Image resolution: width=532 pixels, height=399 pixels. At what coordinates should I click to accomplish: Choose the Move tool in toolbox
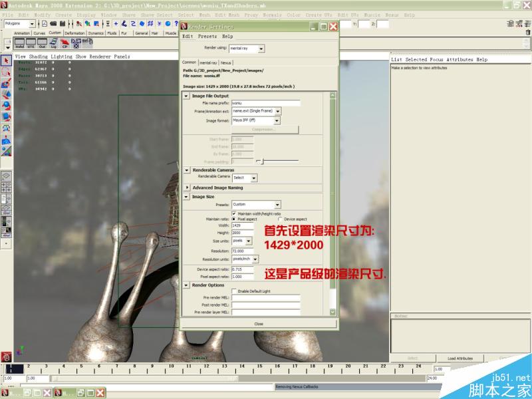pos(6,94)
